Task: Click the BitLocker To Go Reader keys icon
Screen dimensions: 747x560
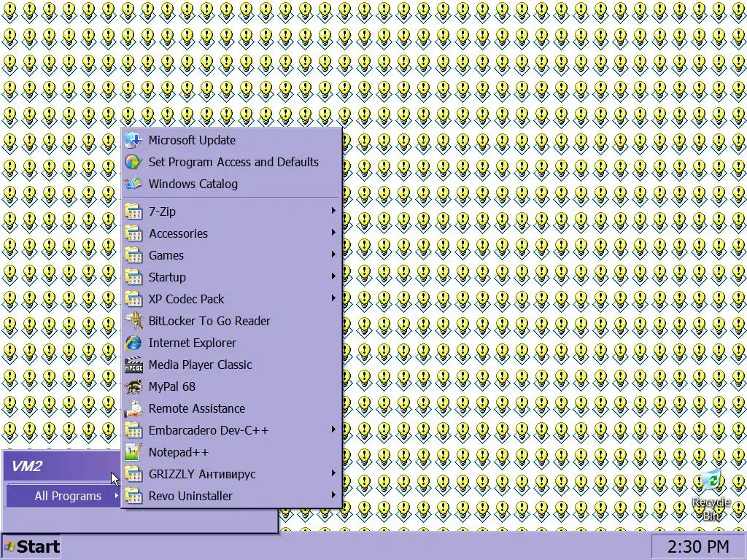Action: [x=133, y=321]
